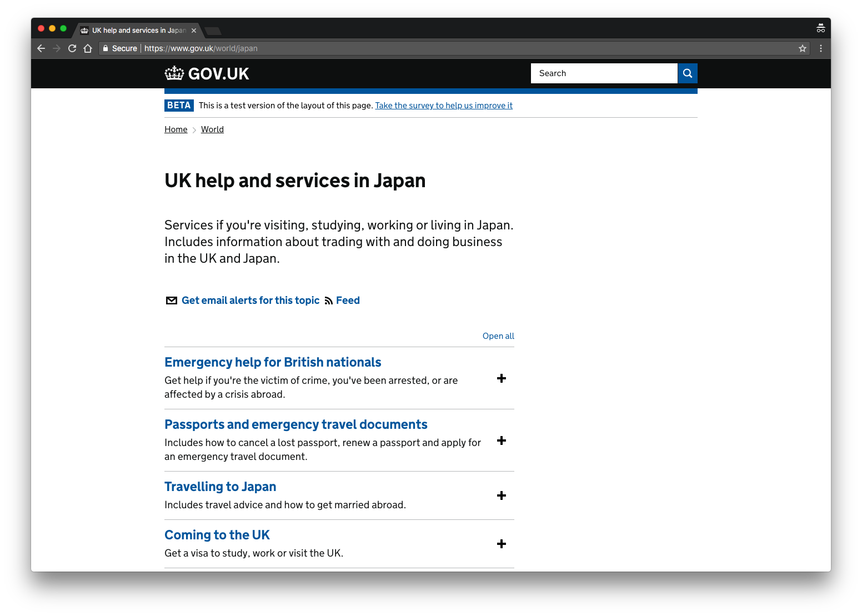
Task: Click the red close window button
Action: click(x=41, y=28)
